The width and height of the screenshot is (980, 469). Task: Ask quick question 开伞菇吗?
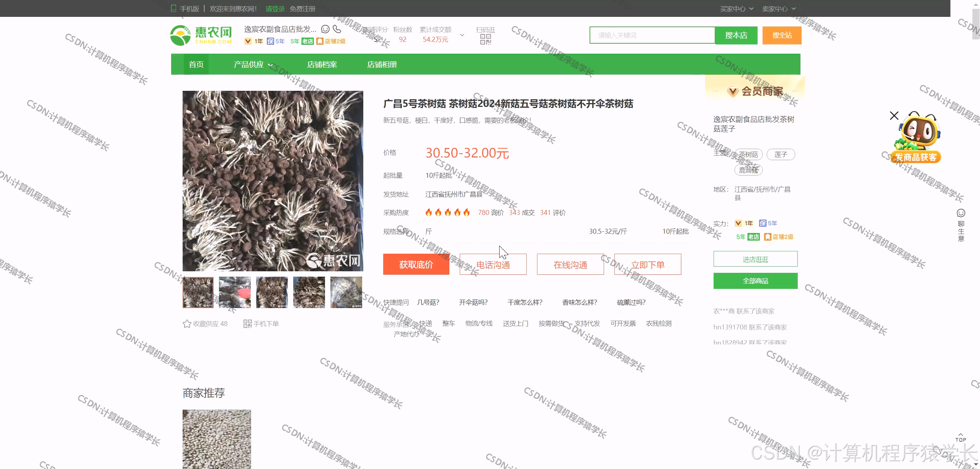pyautogui.click(x=473, y=302)
